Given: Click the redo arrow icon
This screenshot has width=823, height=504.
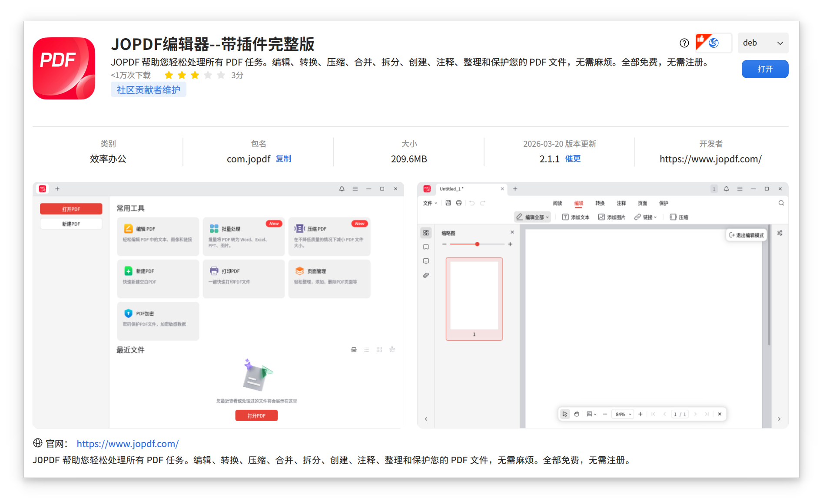Looking at the screenshot, I should tap(483, 203).
